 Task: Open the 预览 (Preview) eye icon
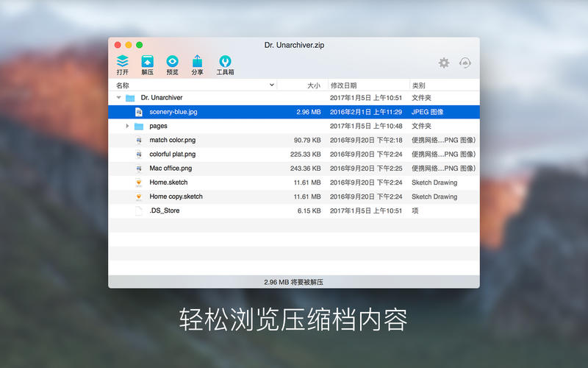(172, 62)
